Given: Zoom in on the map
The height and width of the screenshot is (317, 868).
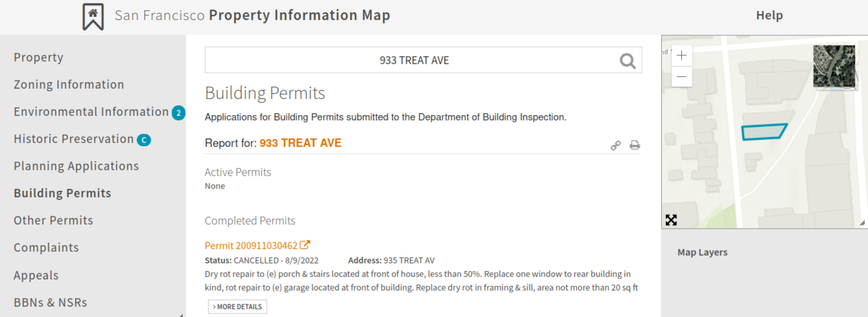Looking at the screenshot, I should [x=682, y=55].
